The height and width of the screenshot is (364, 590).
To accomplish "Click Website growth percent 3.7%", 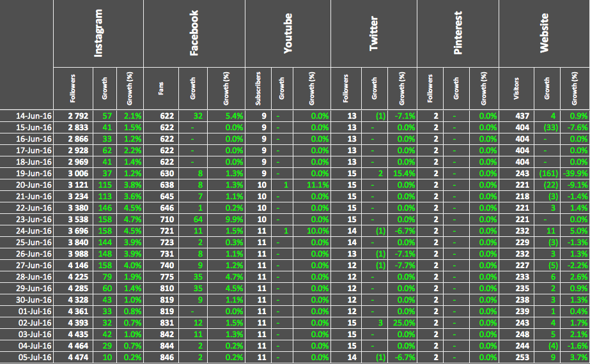I will pos(575,357).
